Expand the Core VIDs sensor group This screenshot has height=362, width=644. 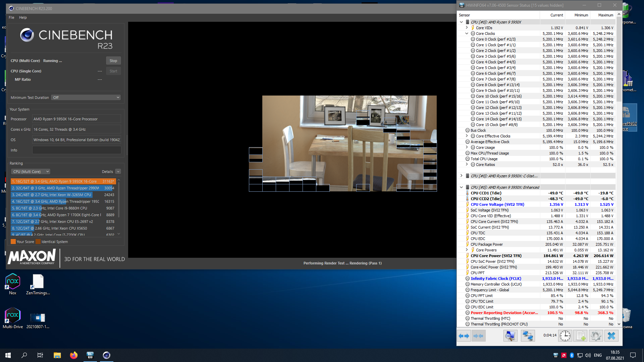467,28
